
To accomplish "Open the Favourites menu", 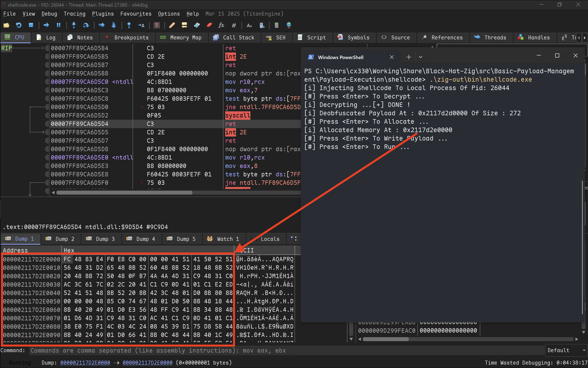I will 136,14.
